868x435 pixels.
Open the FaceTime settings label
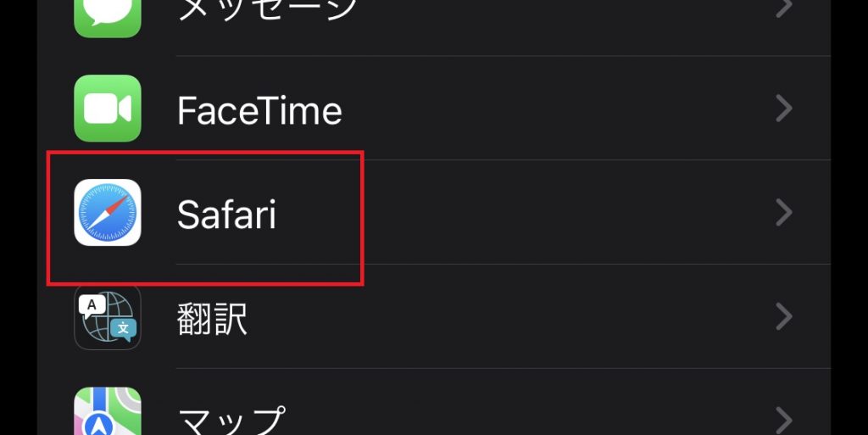click(x=259, y=109)
